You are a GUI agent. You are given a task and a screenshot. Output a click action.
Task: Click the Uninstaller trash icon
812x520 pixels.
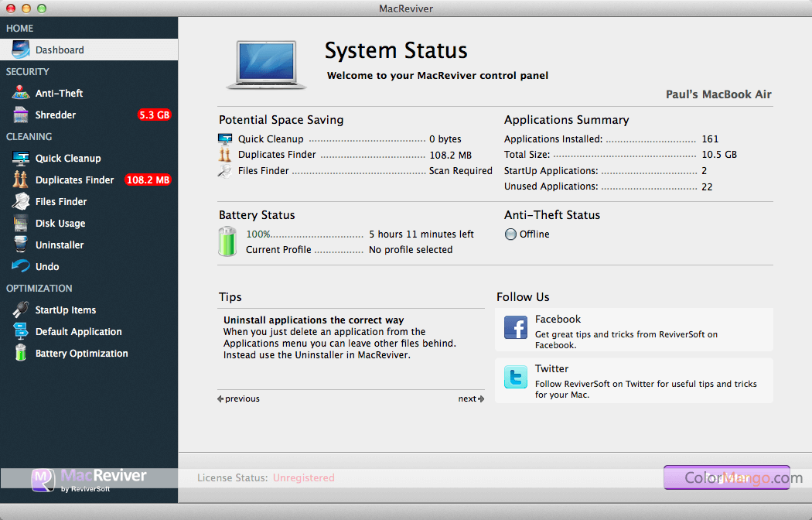(21, 245)
